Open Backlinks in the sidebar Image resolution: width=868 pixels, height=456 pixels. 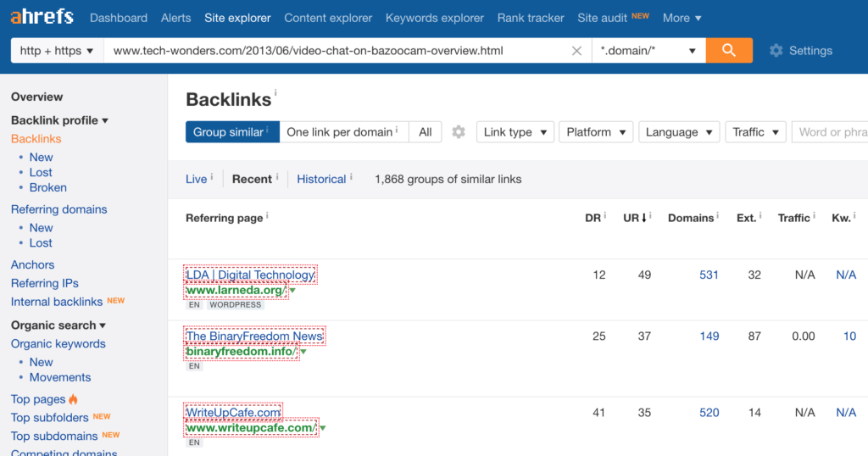[36, 139]
